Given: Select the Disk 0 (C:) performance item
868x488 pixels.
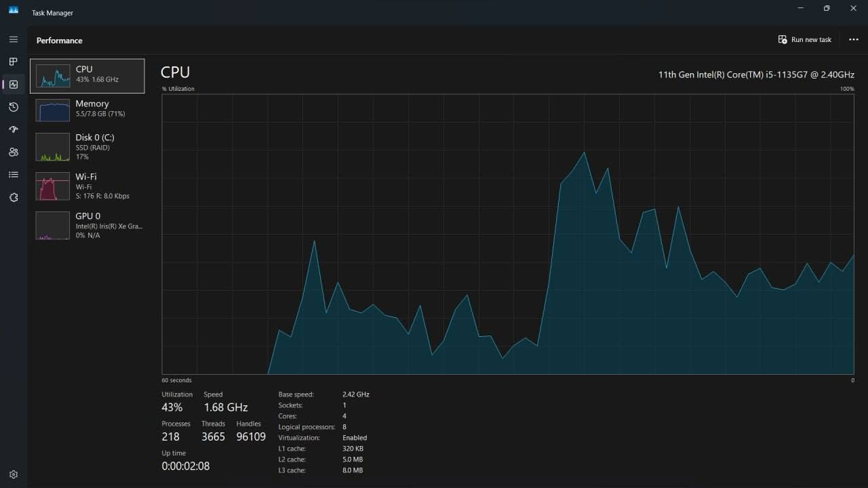Looking at the screenshot, I should coord(87,146).
